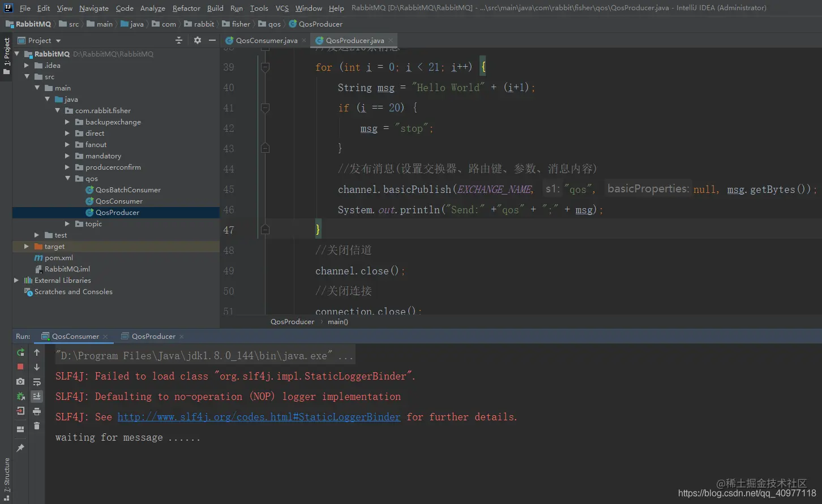
Task: Fold the if block at line 41
Action: tap(264, 107)
